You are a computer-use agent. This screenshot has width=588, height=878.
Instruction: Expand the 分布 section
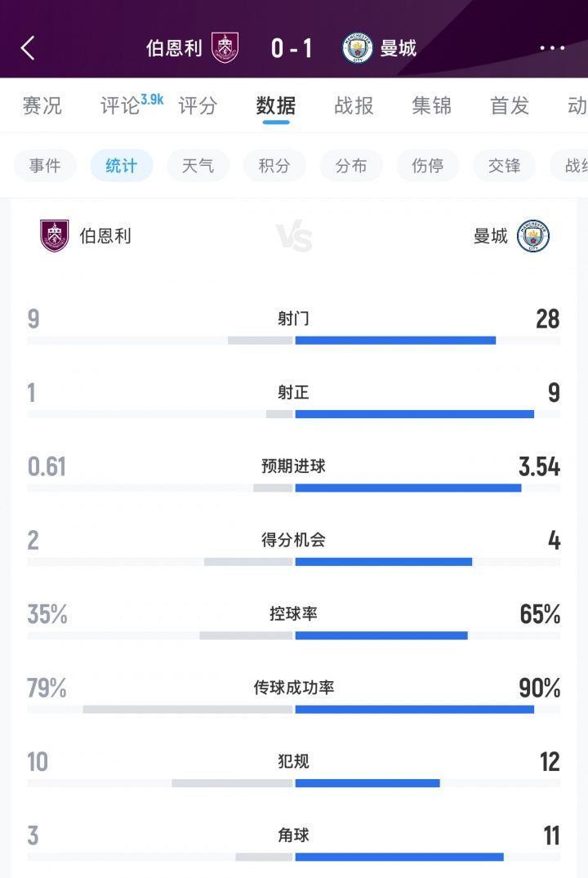click(351, 165)
